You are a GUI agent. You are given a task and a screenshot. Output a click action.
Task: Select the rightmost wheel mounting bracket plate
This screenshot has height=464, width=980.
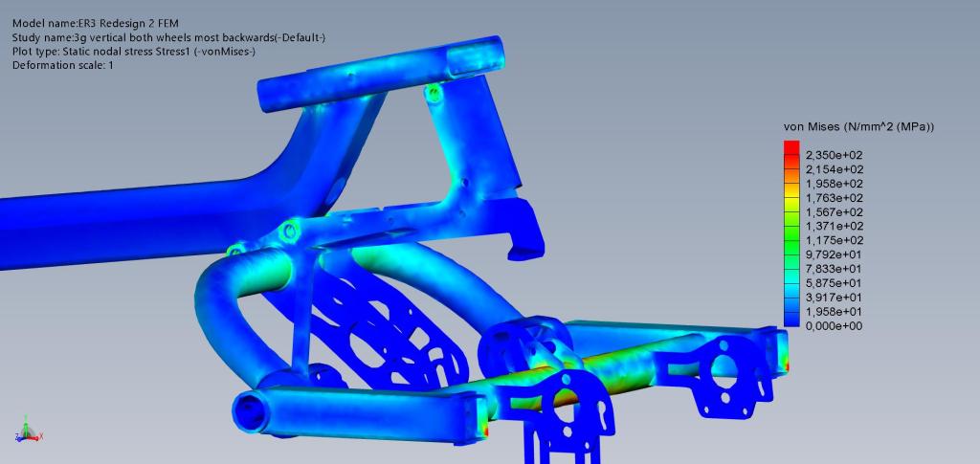(729, 368)
